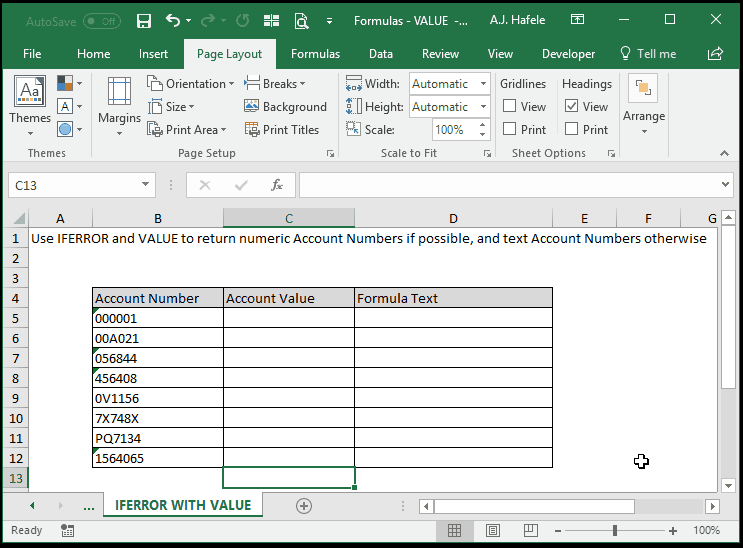Click the Zoom out minus button
This screenshot has width=743, height=548.
coord(558,531)
